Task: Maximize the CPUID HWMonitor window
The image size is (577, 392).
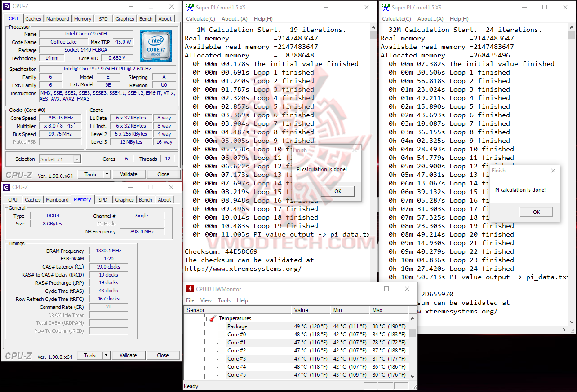Action: click(x=386, y=289)
